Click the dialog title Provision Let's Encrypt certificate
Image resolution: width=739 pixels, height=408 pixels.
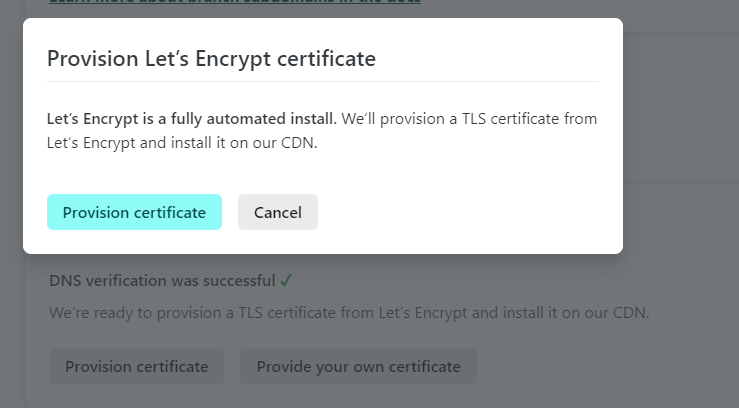(211, 59)
